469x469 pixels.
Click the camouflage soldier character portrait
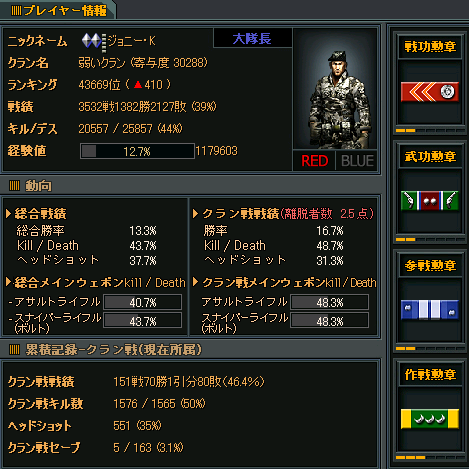tap(335, 89)
